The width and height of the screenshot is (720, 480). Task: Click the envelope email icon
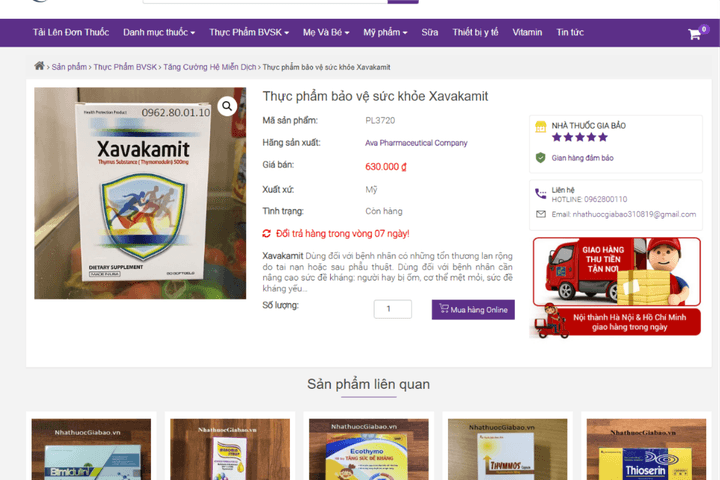[541, 214]
